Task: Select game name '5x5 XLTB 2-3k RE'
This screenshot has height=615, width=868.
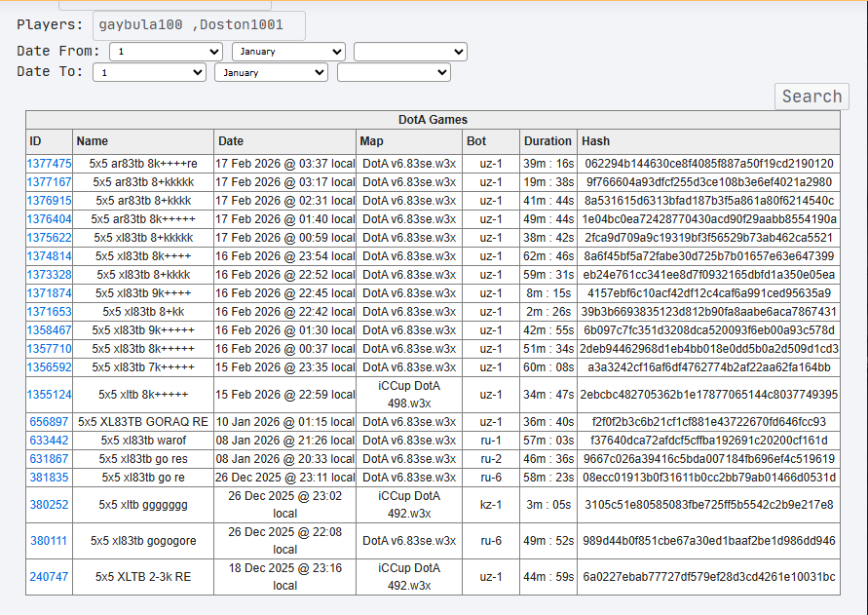Action: [x=143, y=577]
